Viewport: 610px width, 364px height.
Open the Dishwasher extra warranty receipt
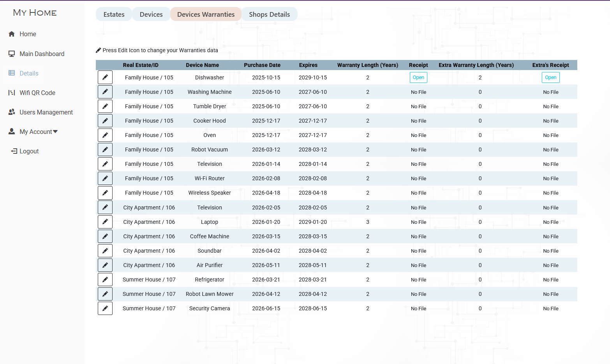coord(551,77)
